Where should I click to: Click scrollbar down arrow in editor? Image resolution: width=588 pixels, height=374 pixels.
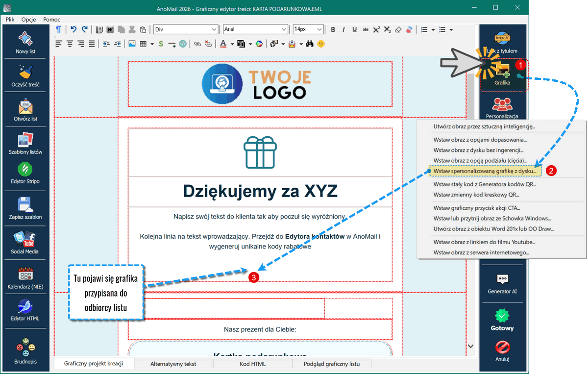click(x=471, y=346)
